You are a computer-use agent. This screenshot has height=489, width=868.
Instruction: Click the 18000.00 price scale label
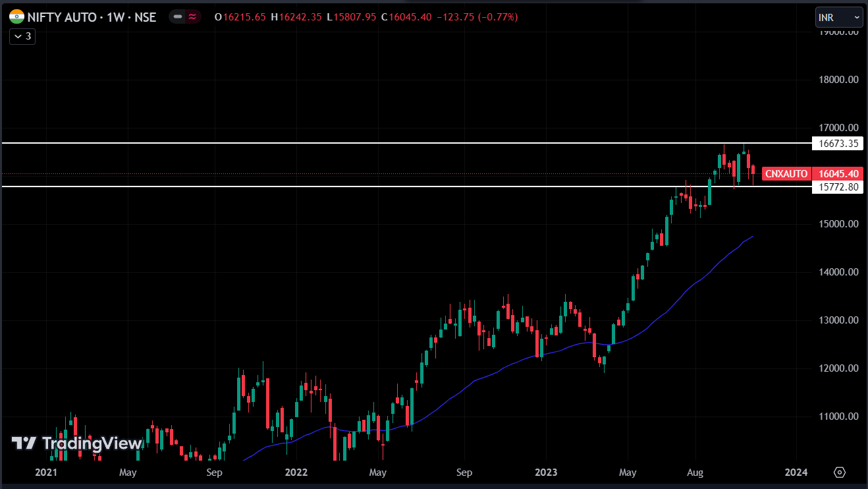pos(838,80)
